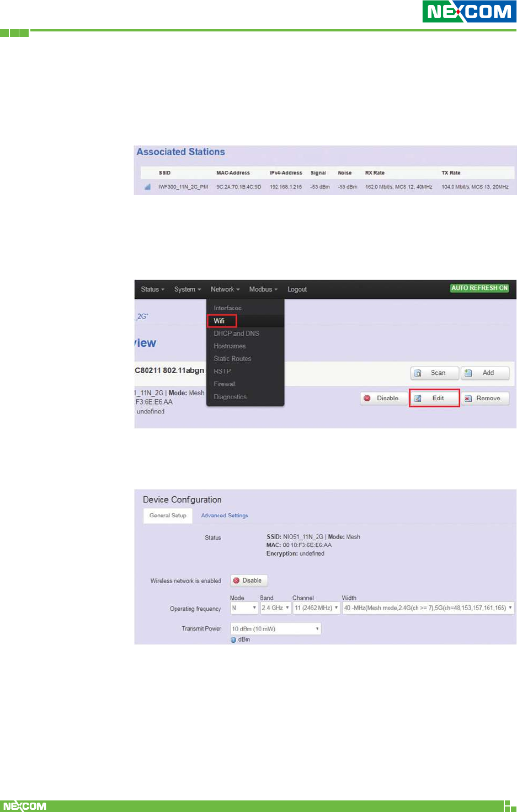
Task: Toggle the AUTO REFRESH ON badge
Action: click(479, 288)
